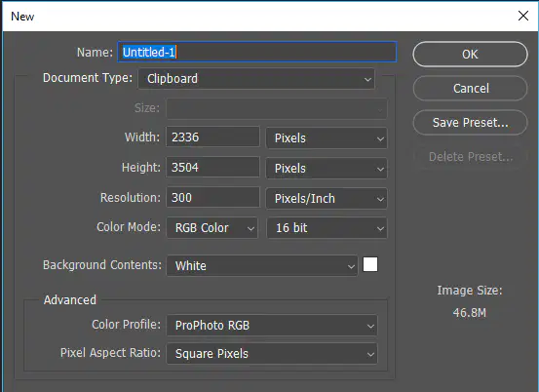This screenshot has height=392, width=539.
Task: Open the Pixel Aspect Ratio dropdown
Action: (x=272, y=354)
